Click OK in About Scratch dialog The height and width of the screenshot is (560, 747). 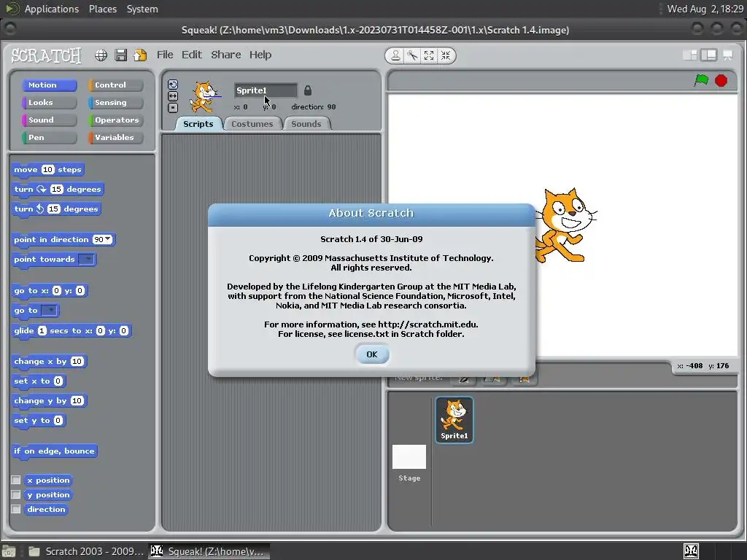tap(372, 354)
